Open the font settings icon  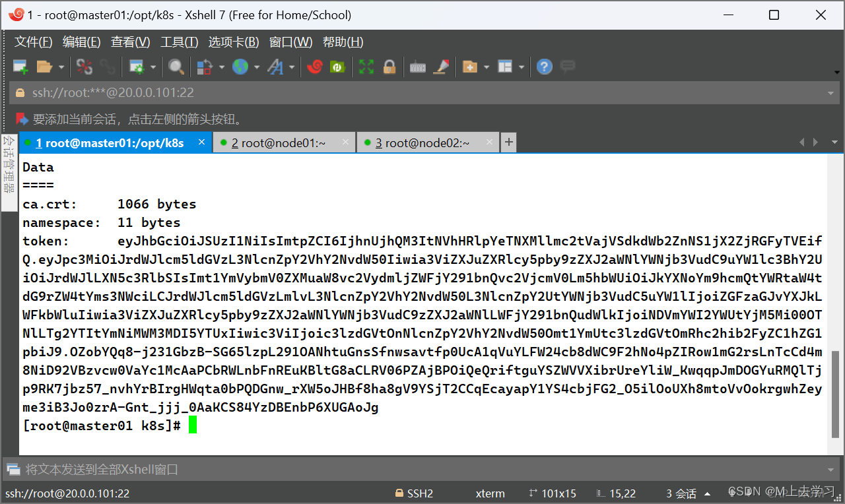tap(275, 67)
